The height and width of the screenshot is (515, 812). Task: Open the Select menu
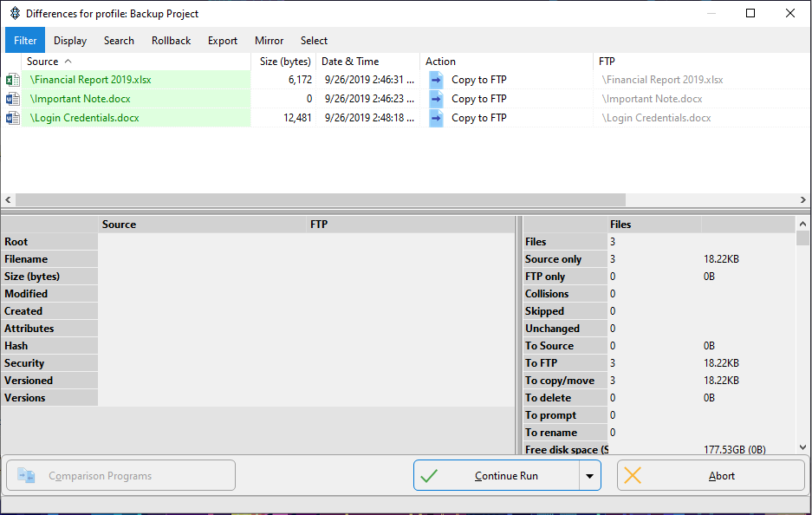pos(314,41)
